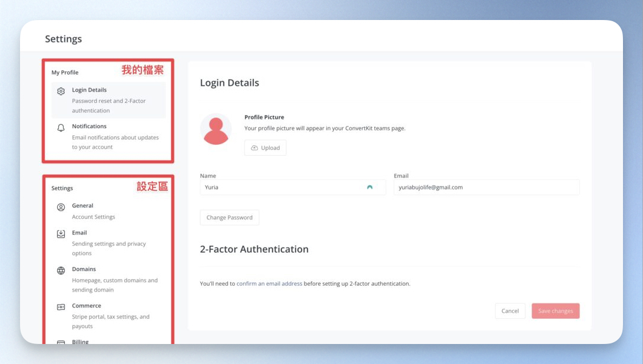Click the '2-Factor Authentication' heading

click(x=254, y=249)
